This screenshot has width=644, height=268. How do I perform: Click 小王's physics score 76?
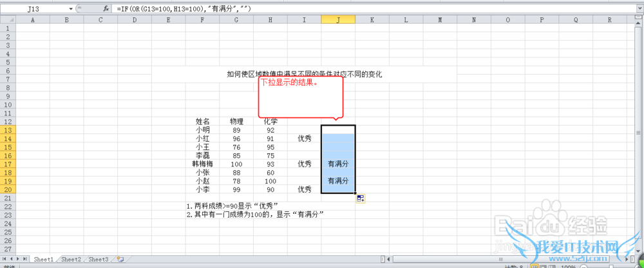pos(236,147)
